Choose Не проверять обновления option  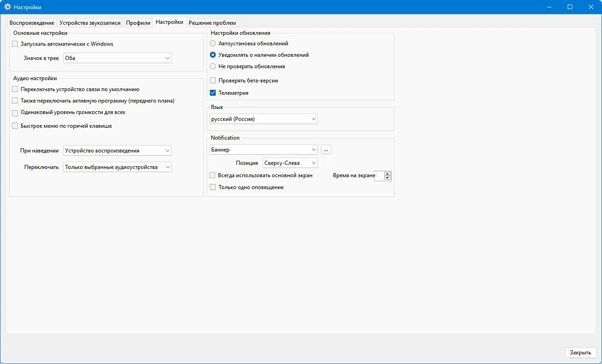[213, 66]
